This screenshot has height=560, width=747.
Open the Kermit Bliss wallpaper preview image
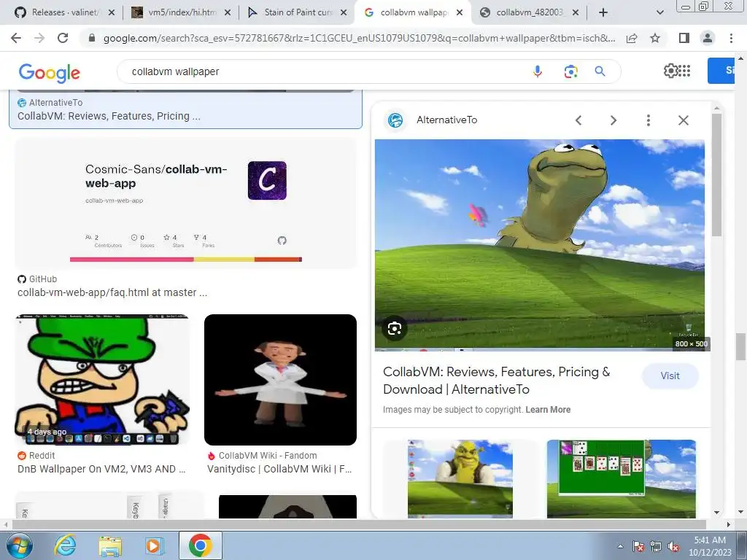click(540, 245)
